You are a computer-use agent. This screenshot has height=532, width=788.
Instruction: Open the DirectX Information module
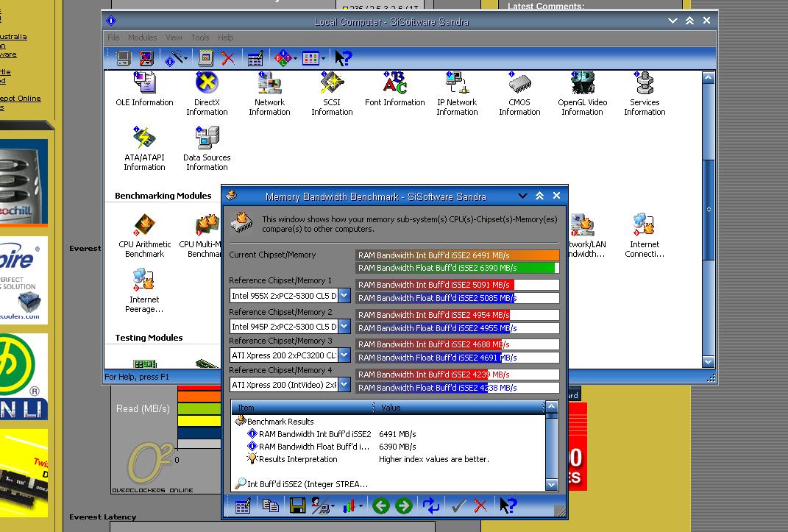[x=207, y=94]
